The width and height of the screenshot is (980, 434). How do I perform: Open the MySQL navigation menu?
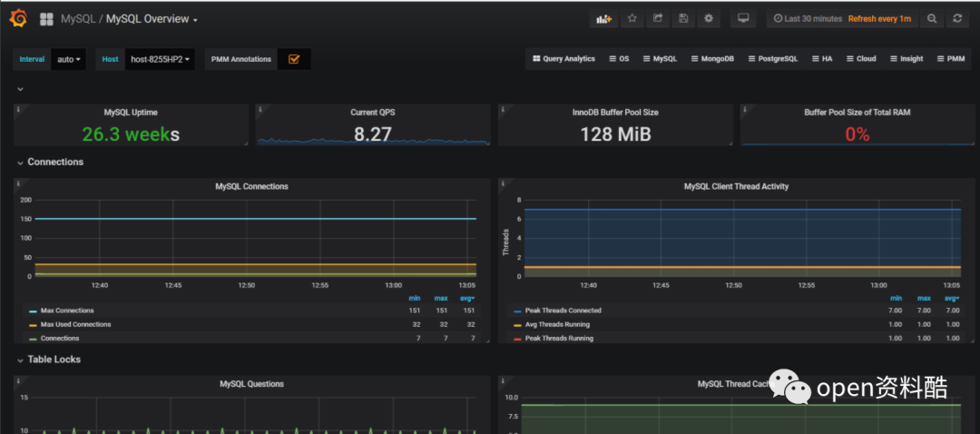[x=660, y=59]
